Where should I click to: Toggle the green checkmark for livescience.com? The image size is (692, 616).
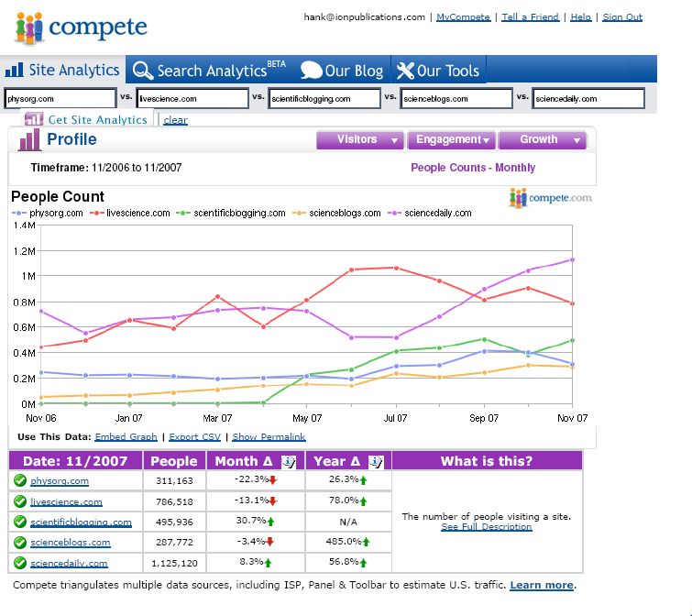click(19, 501)
